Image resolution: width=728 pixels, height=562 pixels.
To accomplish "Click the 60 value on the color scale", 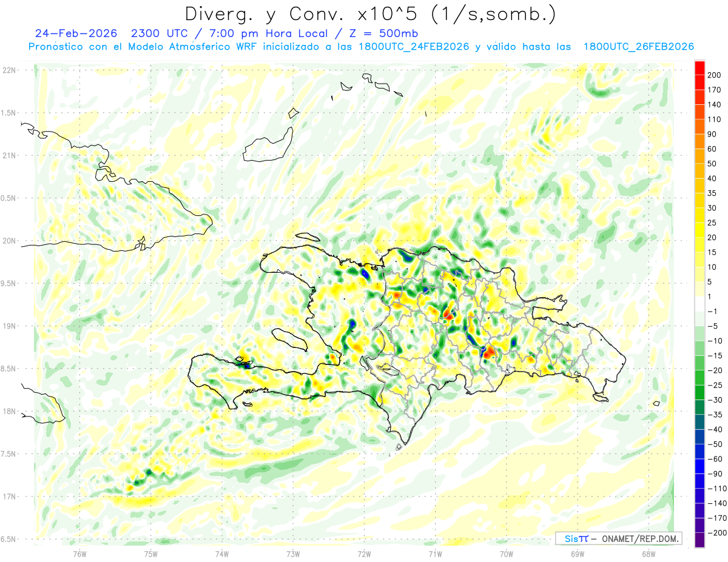I will [x=713, y=149].
